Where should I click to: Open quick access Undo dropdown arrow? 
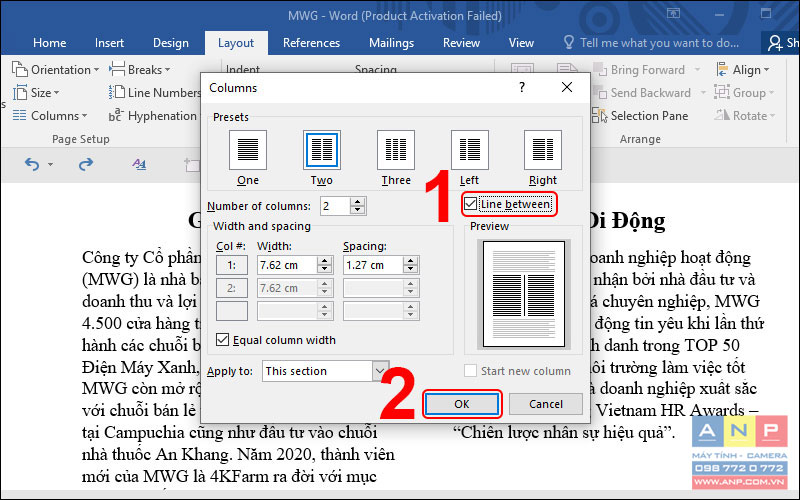click(50, 164)
